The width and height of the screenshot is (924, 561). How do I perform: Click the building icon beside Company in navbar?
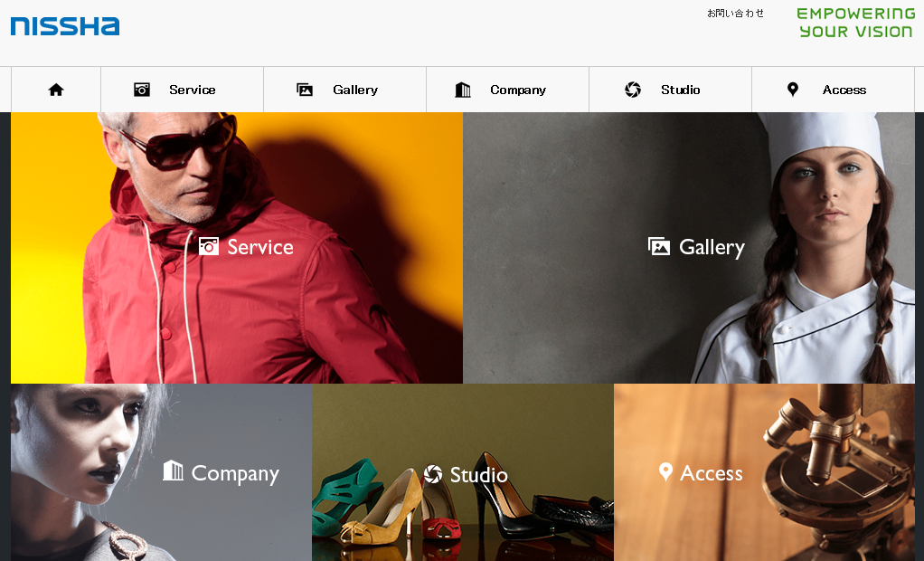pos(463,90)
